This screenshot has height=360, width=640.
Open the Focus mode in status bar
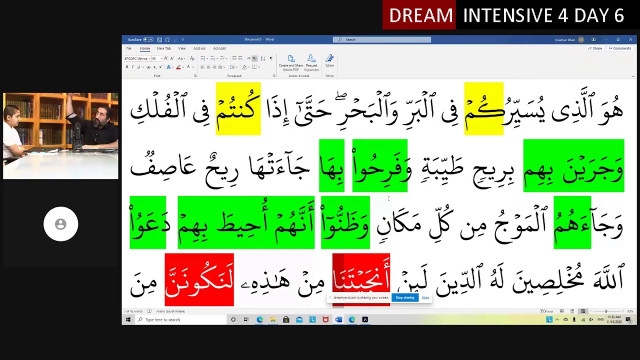point(547,311)
